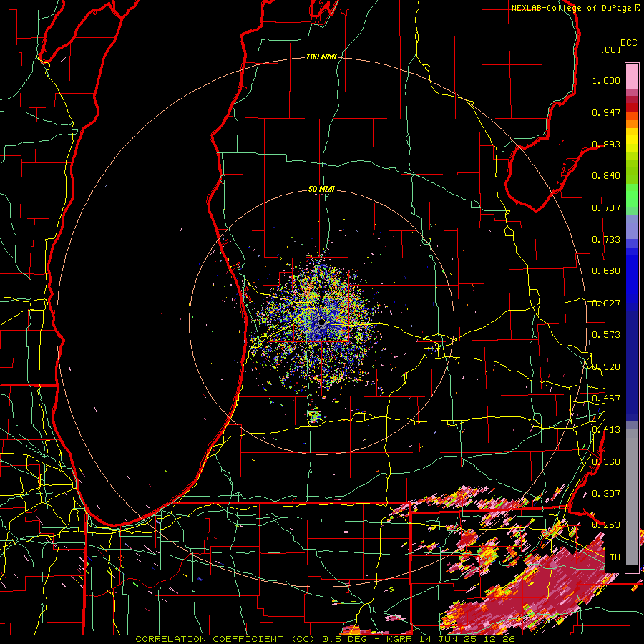Viewport: 644px width, 644px height.
Task: Click the 0.733 color scale label
Action: coord(606,240)
